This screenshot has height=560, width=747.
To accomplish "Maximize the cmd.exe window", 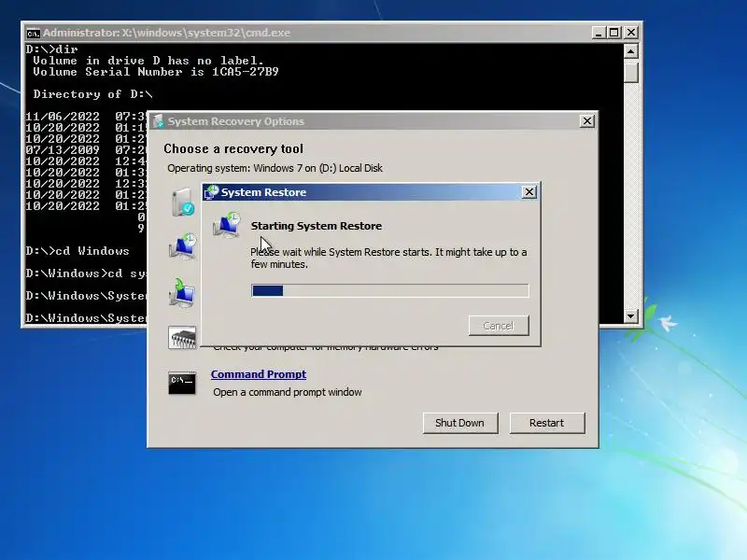I will 614,33.
